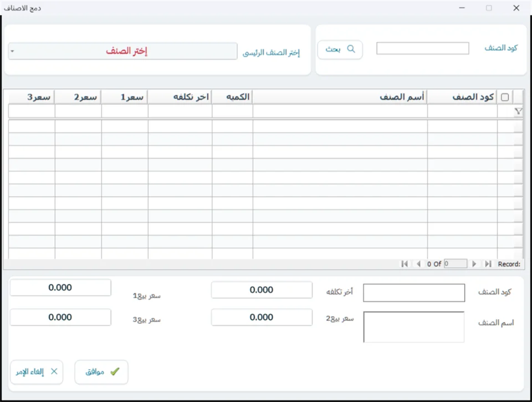Click the اسم الصنف text area

click(x=414, y=327)
